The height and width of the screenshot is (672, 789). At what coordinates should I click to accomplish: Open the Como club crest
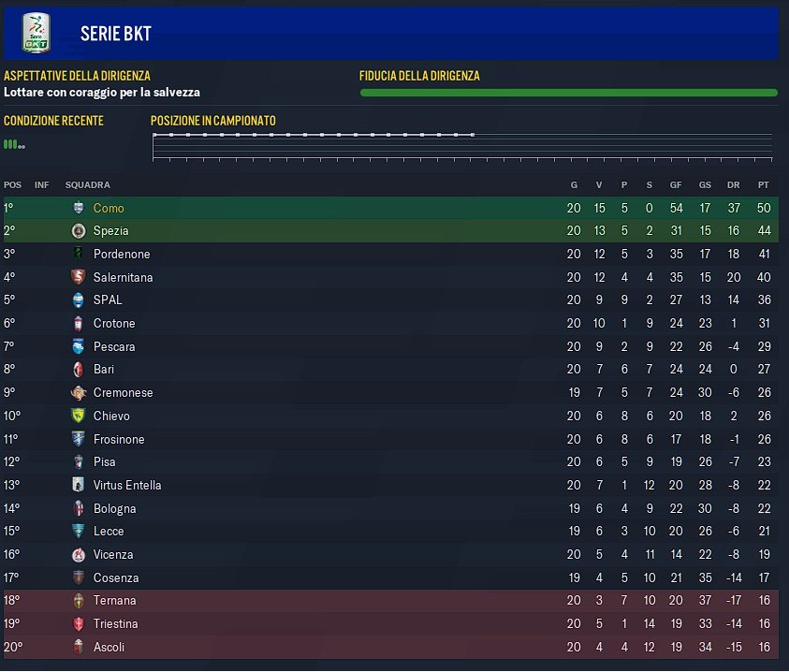pyautogui.click(x=79, y=208)
